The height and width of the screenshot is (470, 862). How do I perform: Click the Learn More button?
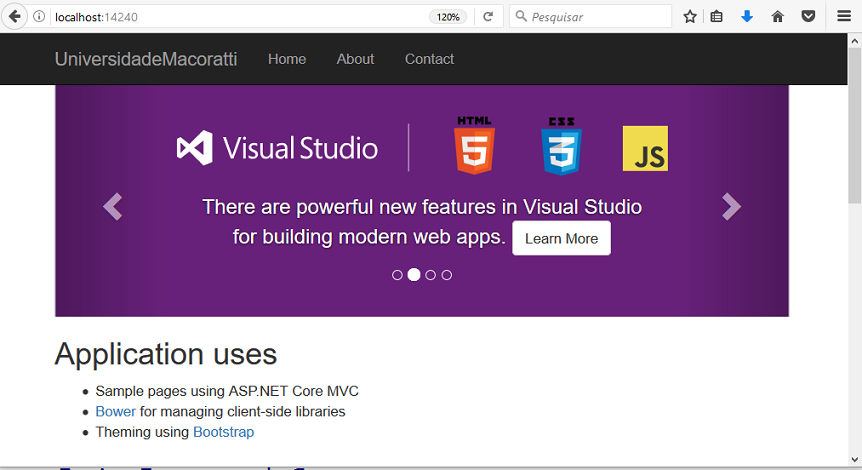coord(561,238)
